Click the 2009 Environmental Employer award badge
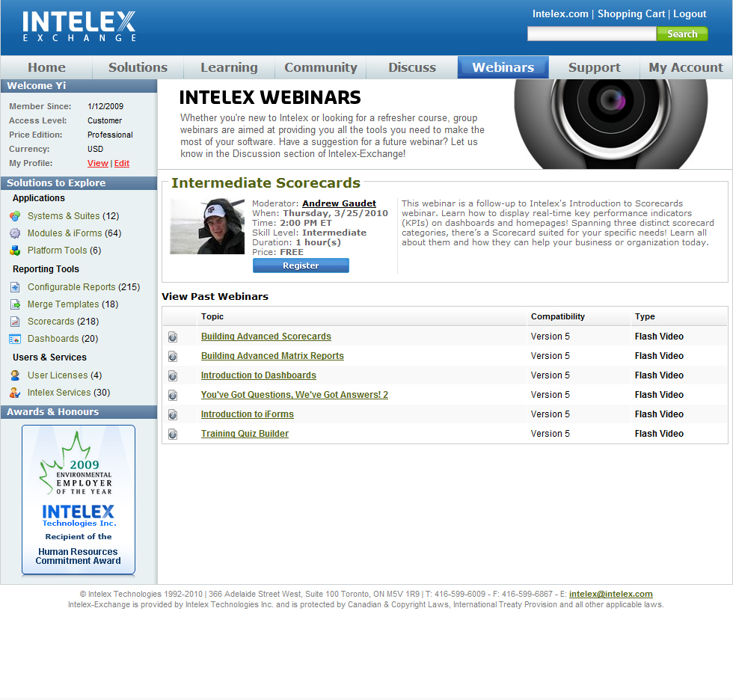Screen dimensions: 733x700 79,500
